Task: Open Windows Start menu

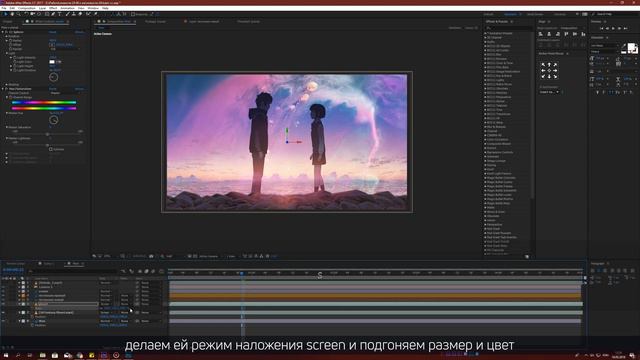Action: tap(6, 356)
